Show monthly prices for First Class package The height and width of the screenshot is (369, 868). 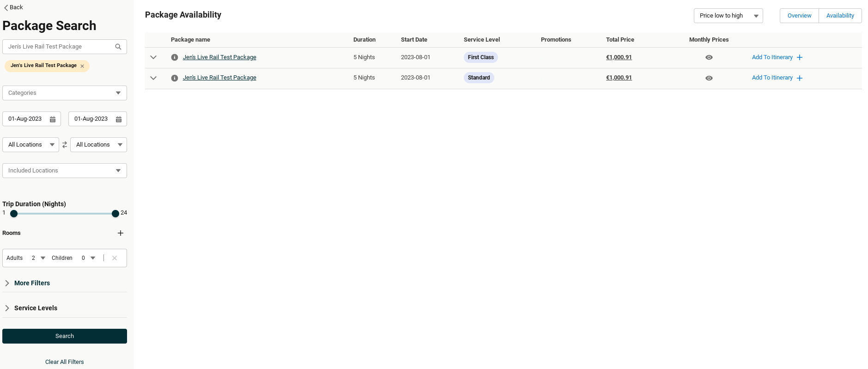coord(709,57)
